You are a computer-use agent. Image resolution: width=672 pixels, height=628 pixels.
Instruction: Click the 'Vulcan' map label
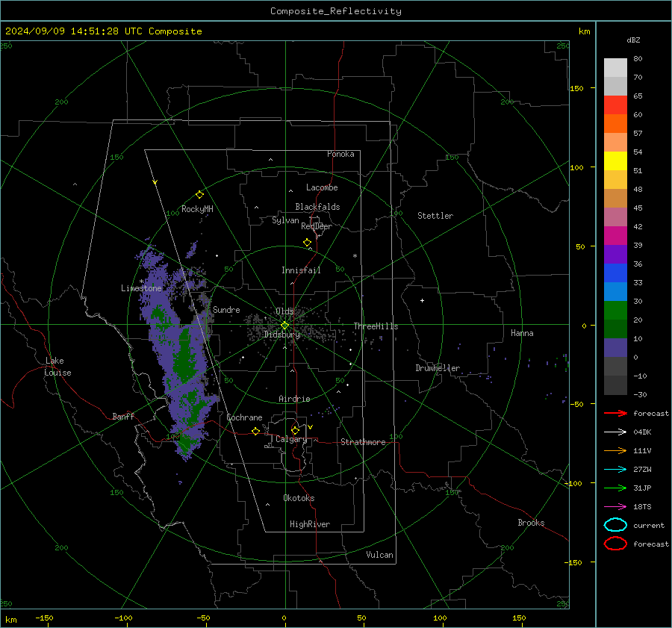[x=380, y=555]
